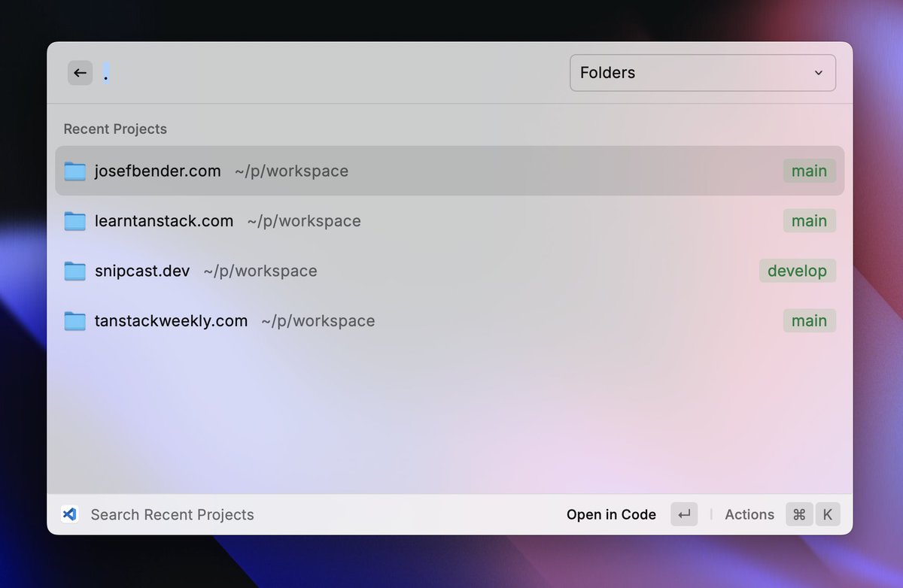The image size is (903, 588).
Task: Click the main branch tag on tanstackweekly.com
Action: coord(809,321)
